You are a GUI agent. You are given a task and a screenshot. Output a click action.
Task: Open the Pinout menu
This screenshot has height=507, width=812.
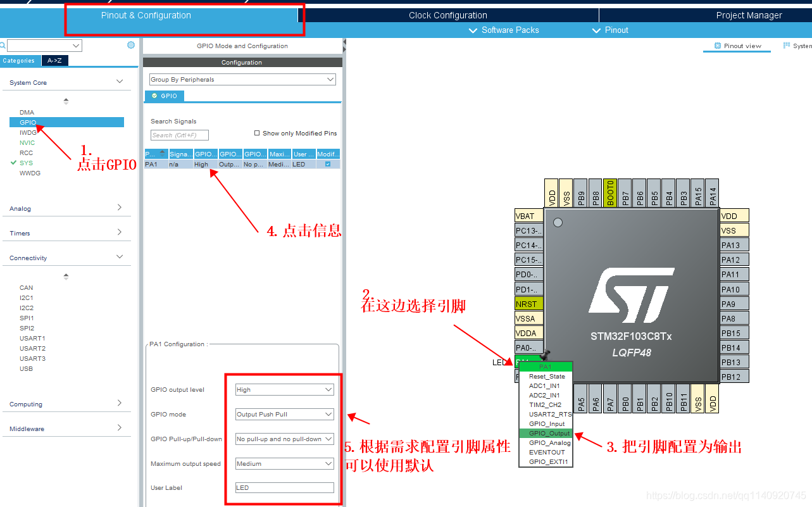(x=610, y=30)
